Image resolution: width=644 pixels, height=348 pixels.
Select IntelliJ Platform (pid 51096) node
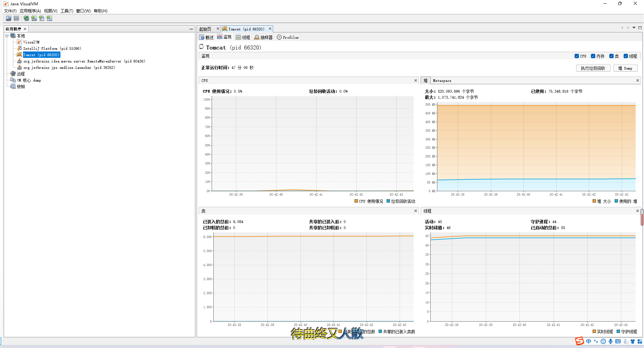[x=52, y=48]
